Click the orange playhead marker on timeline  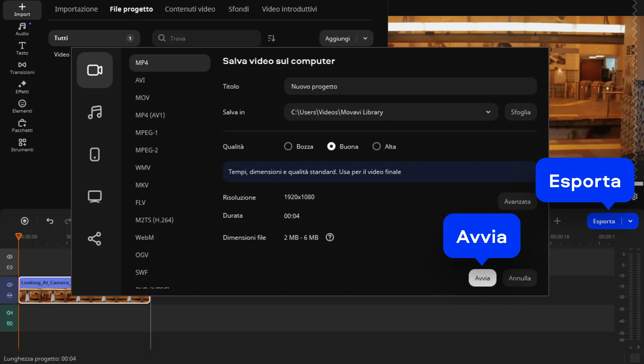click(18, 237)
